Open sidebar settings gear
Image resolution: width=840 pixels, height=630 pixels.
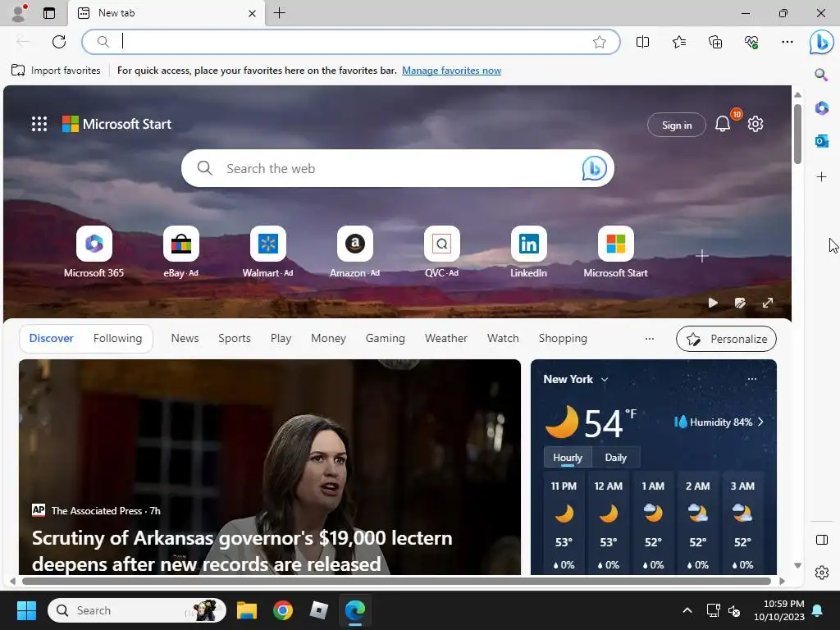pos(821,573)
